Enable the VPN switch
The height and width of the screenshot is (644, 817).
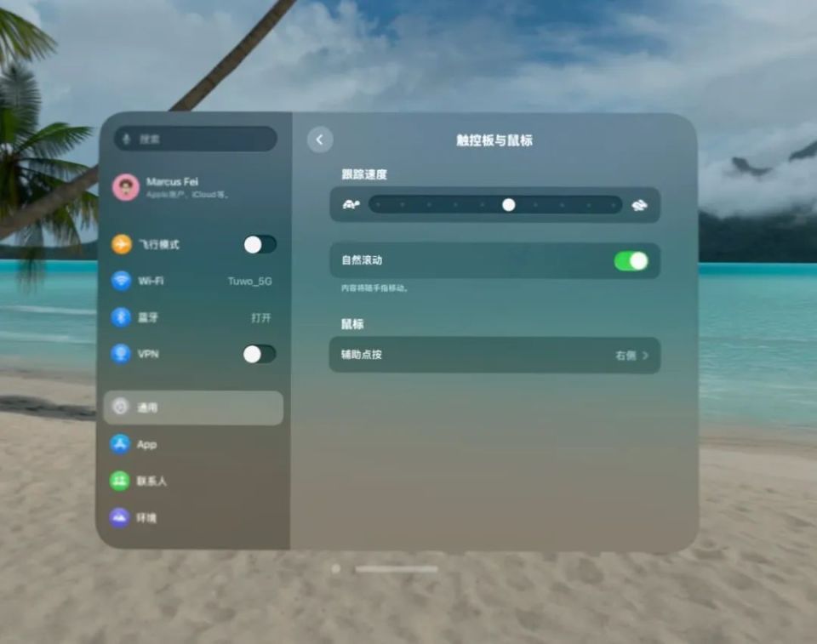(x=261, y=354)
